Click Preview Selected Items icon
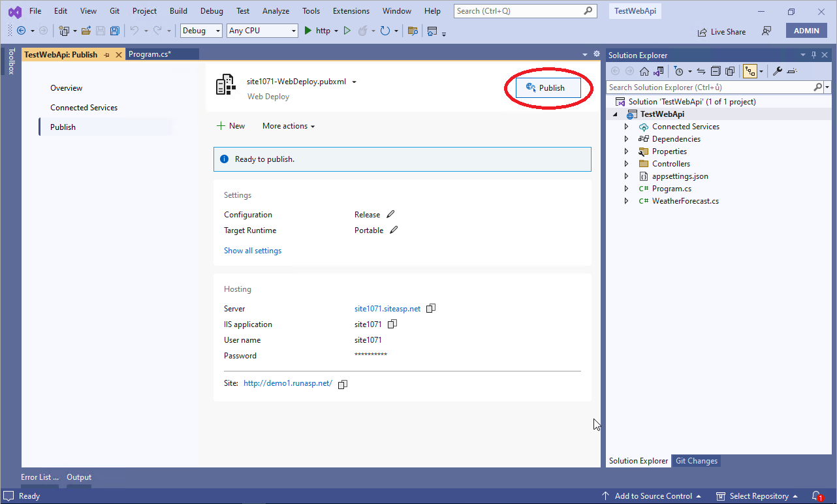The height and width of the screenshot is (504, 837). click(x=792, y=71)
